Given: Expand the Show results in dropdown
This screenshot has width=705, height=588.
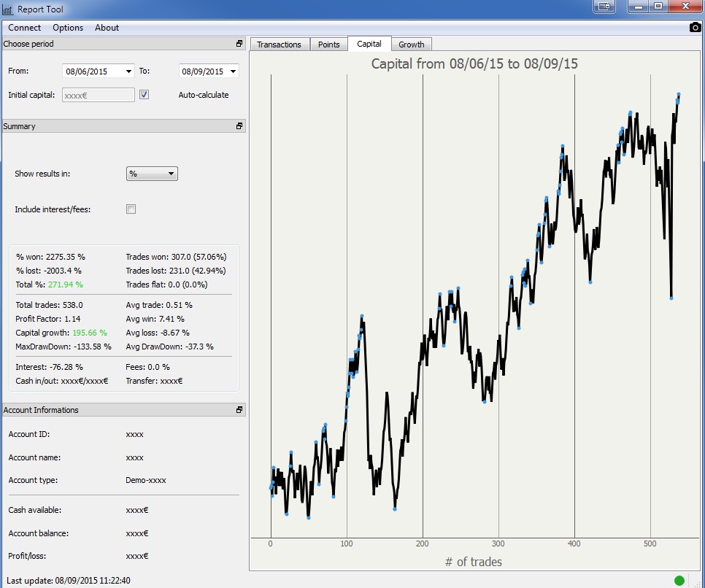Looking at the screenshot, I should pos(171,174).
